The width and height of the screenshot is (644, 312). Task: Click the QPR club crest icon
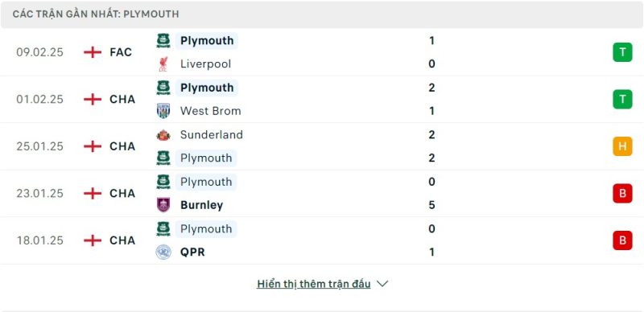163,252
